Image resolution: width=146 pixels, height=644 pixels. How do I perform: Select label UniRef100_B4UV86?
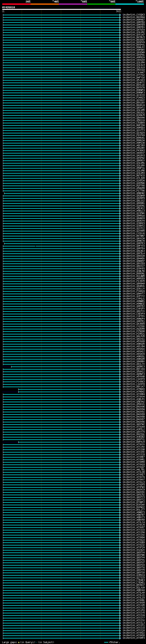pos(134,422)
